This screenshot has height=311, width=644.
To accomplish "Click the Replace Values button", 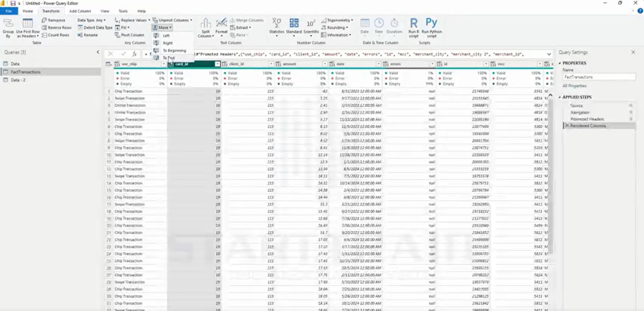I will (x=132, y=20).
